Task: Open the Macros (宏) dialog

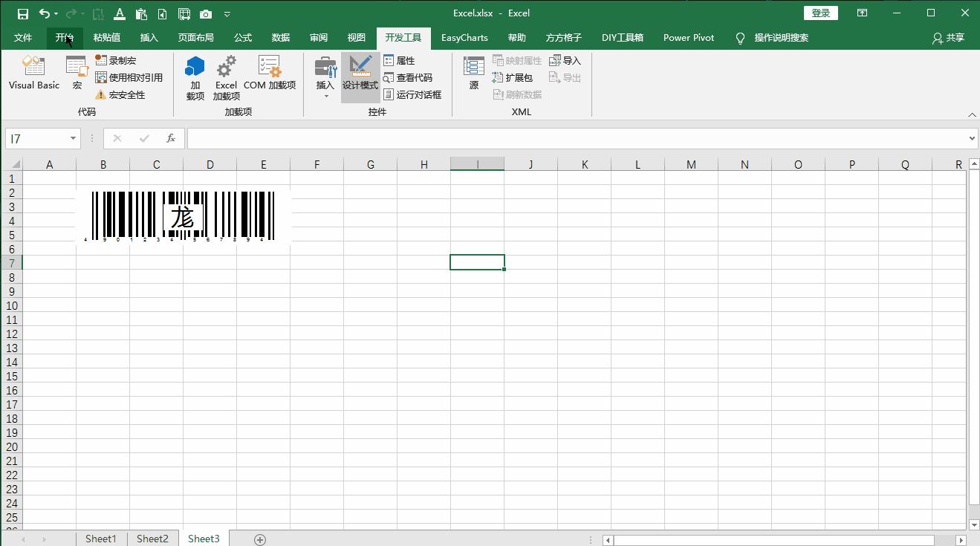Action: click(77, 73)
